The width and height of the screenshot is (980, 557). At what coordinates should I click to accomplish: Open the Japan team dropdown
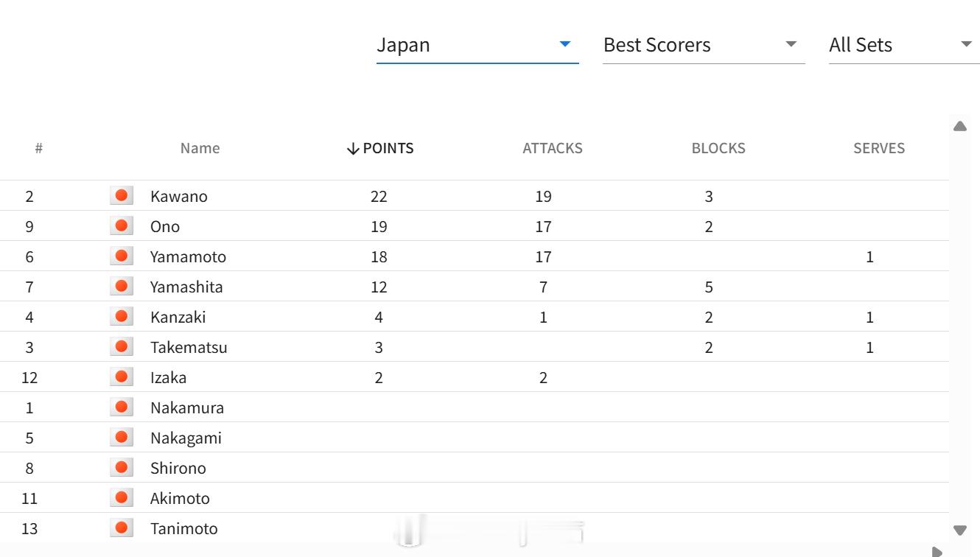click(477, 45)
